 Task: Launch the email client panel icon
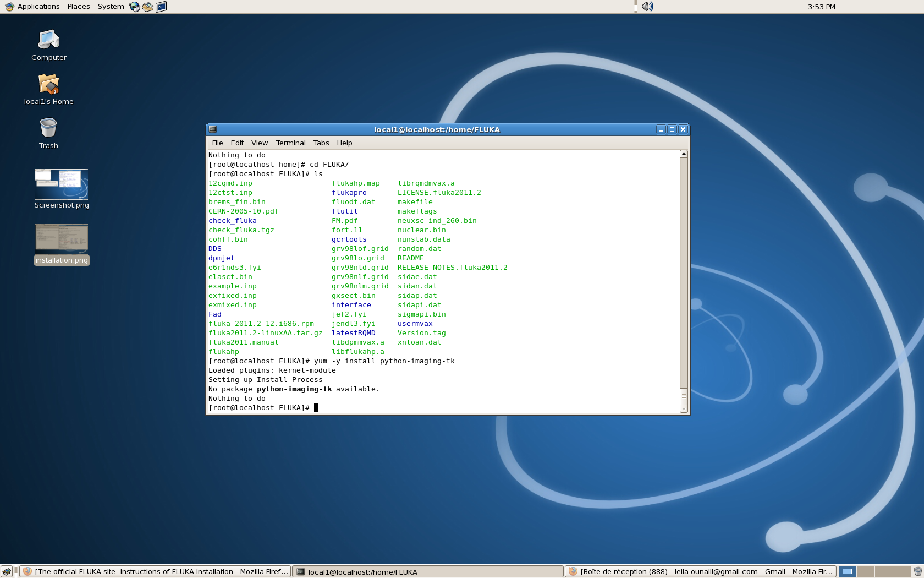click(x=147, y=7)
